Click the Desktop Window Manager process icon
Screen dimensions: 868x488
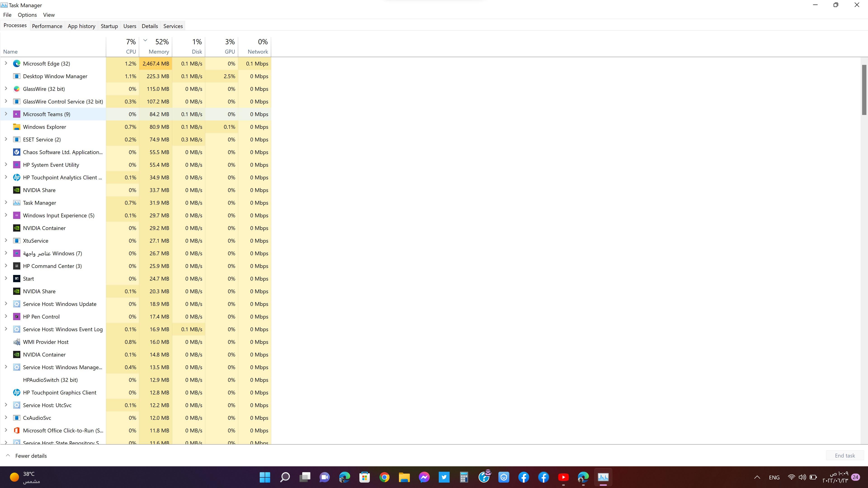pyautogui.click(x=17, y=76)
